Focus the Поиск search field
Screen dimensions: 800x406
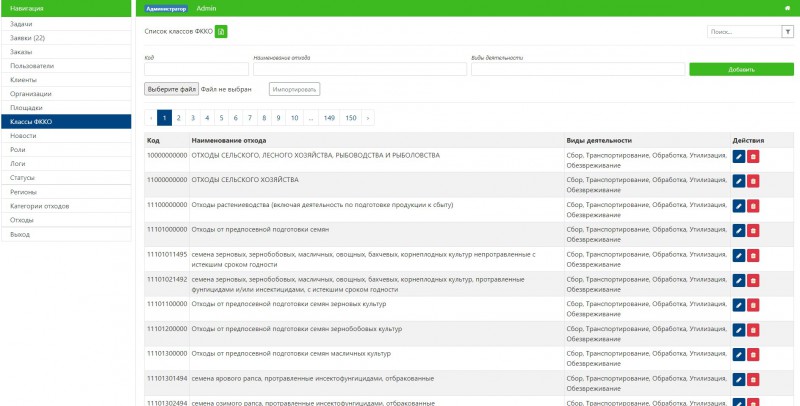(742, 32)
